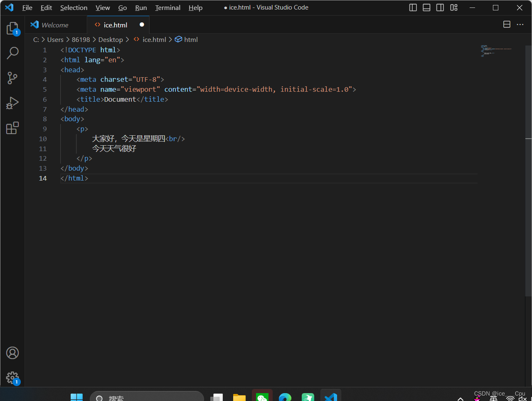The width and height of the screenshot is (532, 401).
Task: Open the green bird app on taskbar
Action: [x=308, y=397]
